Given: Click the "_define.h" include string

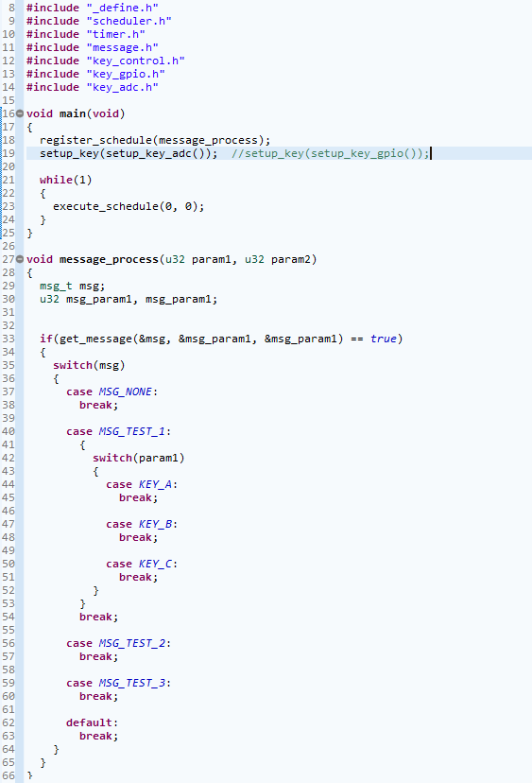Looking at the screenshot, I should 122,8.
